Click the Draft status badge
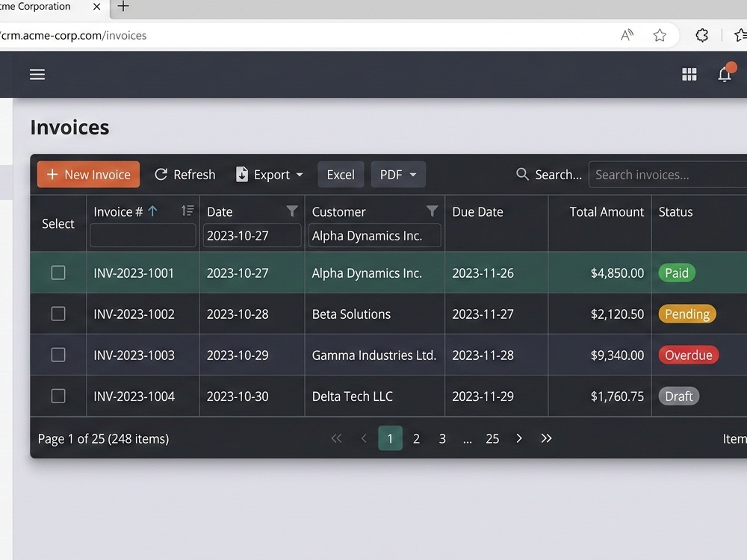The height and width of the screenshot is (560, 747). click(678, 396)
